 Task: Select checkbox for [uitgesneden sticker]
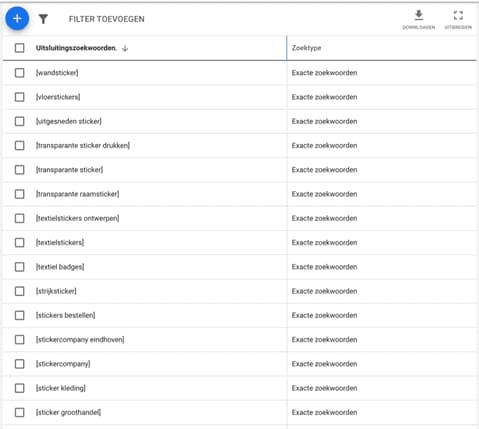(20, 121)
